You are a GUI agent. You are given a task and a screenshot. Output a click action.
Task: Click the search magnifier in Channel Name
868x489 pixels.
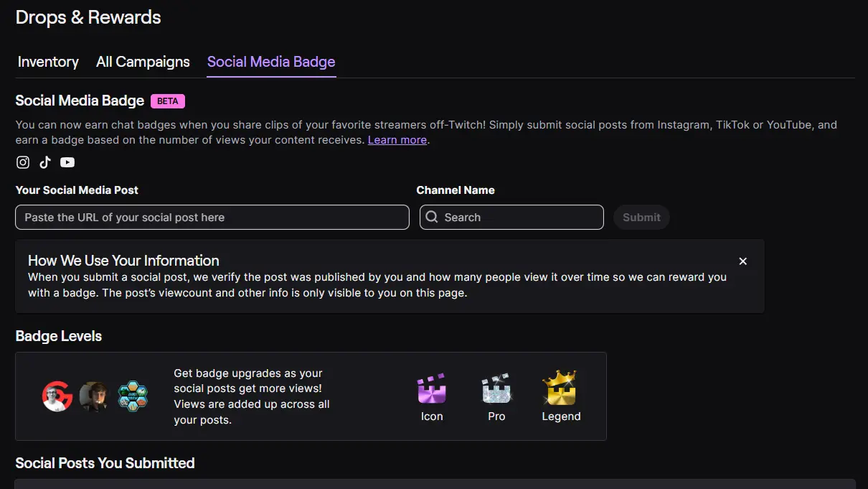click(431, 217)
